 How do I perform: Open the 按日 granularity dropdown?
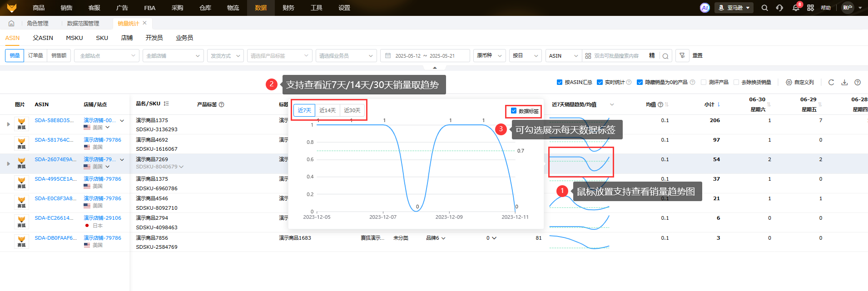[526, 56]
